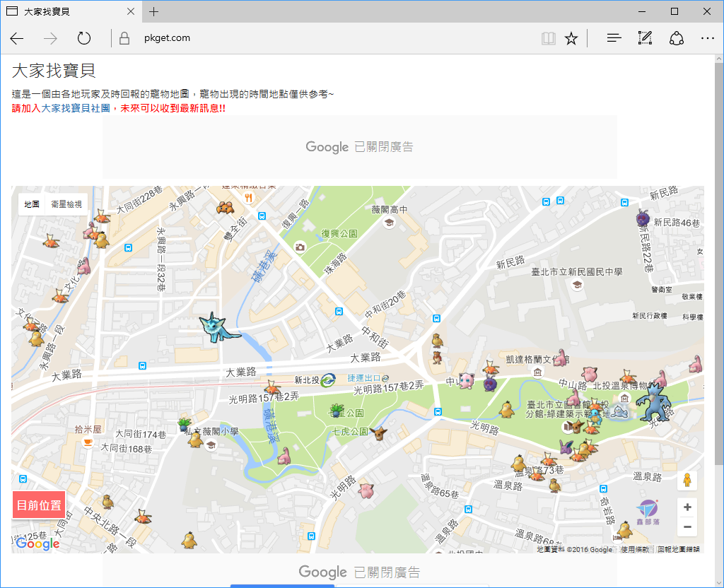Click the 大家找寶貝 page heading
Screen dimensions: 724x588
pos(54,71)
